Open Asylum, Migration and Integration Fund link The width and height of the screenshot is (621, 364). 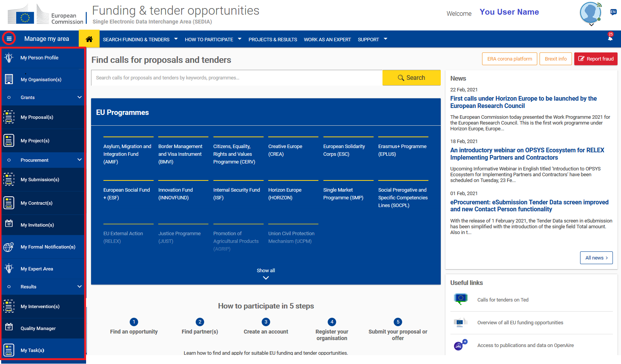(127, 154)
